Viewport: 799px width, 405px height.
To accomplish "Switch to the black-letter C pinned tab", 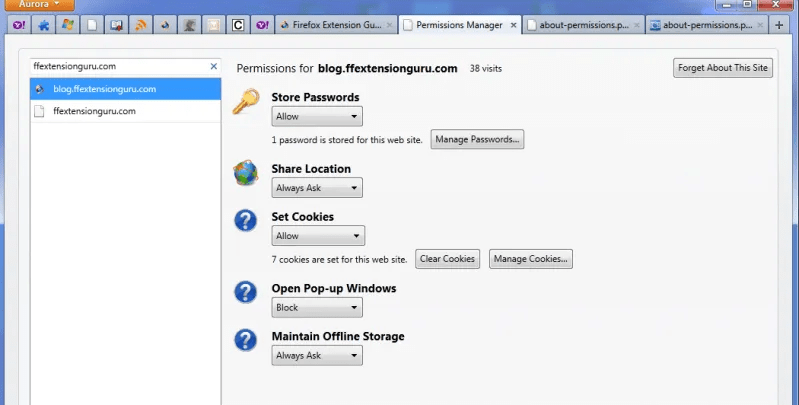I will point(238,25).
